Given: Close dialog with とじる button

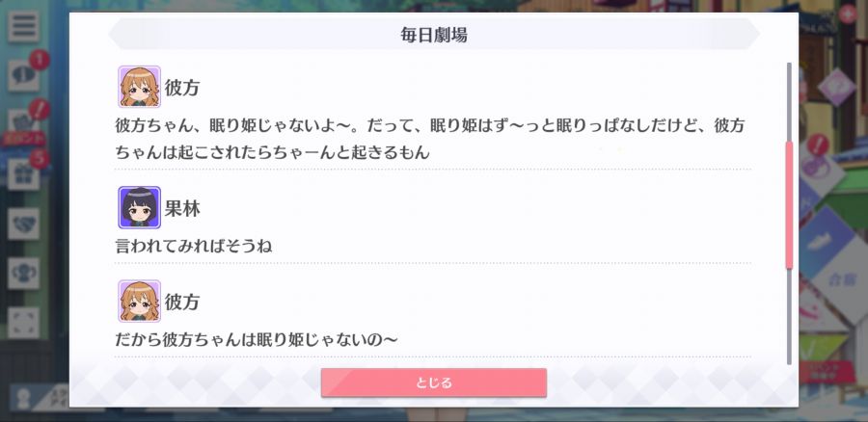Looking at the screenshot, I should (x=433, y=382).
